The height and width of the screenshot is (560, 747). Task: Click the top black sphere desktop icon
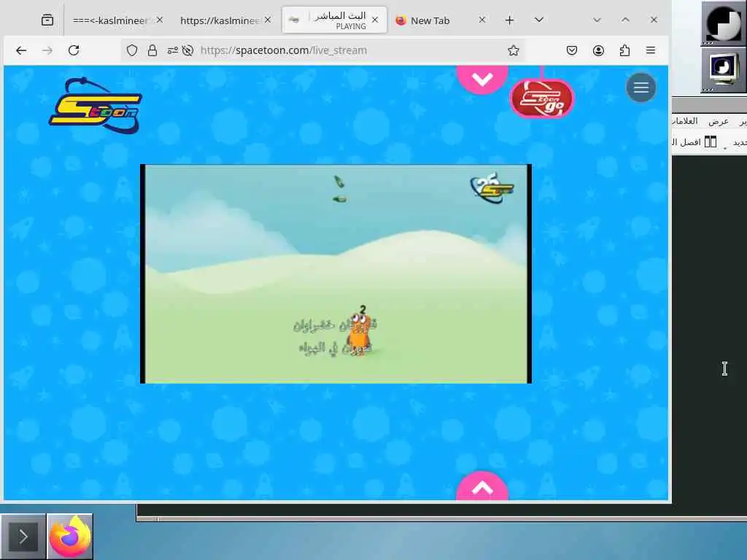[723, 23]
